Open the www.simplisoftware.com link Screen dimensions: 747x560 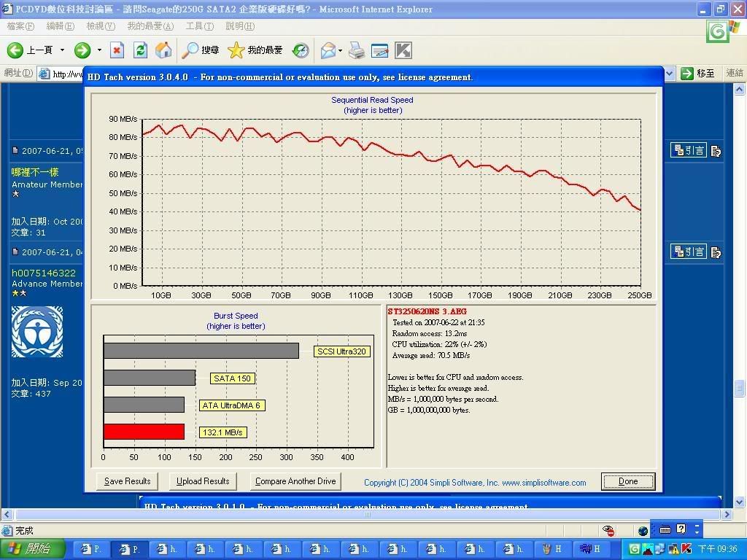[x=544, y=483]
